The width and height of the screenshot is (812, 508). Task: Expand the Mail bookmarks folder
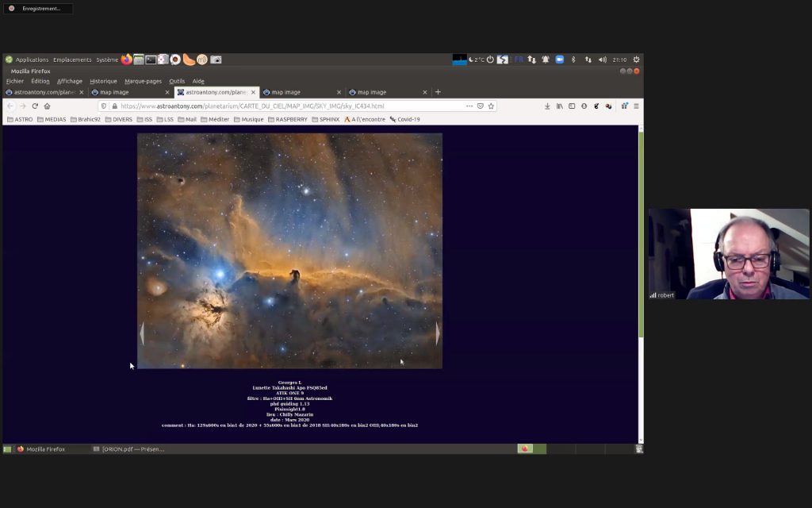click(187, 119)
